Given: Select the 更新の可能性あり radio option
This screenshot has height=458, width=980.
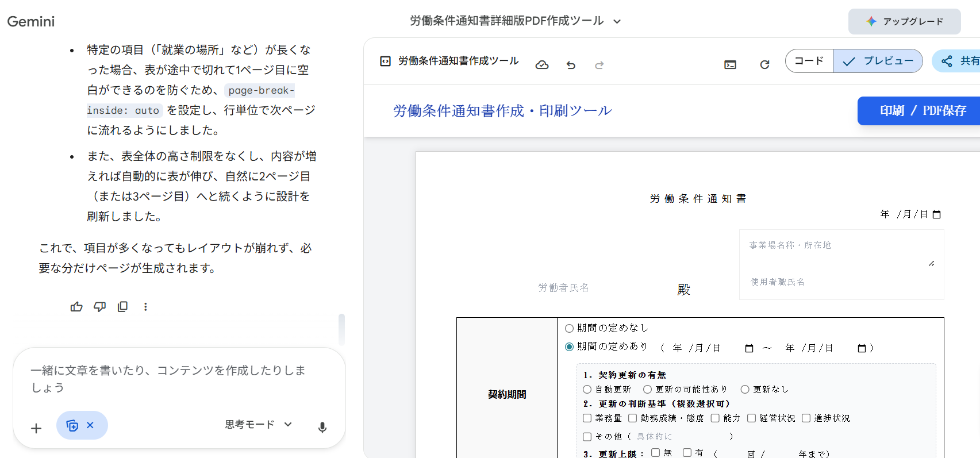Looking at the screenshot, I should [647, 390].
